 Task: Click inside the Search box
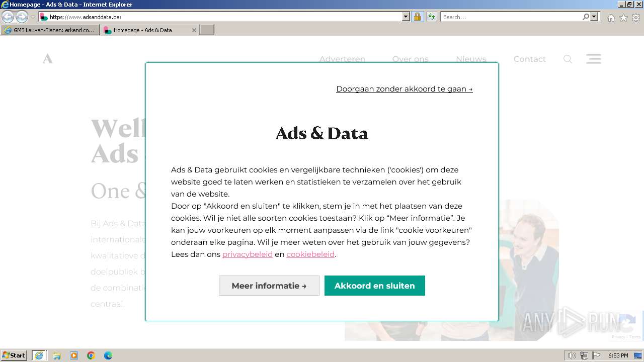point(511,17)
